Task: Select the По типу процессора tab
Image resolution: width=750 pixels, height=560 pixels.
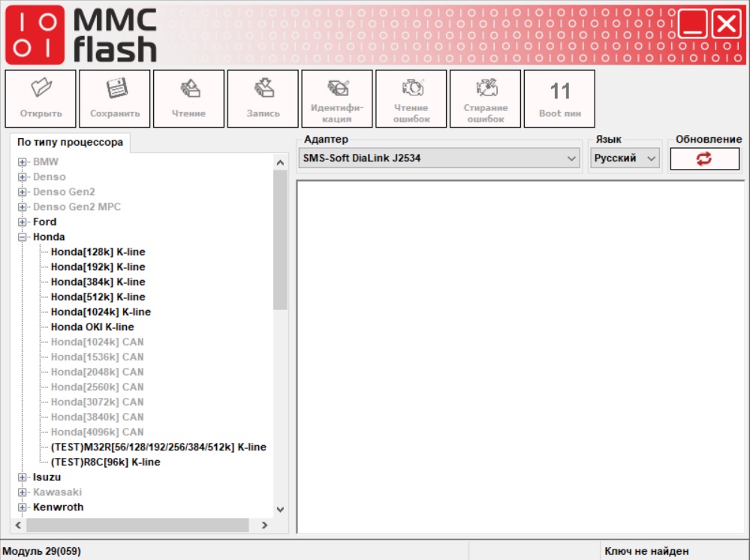Action: pyautogui.click(x=71, y=142)
